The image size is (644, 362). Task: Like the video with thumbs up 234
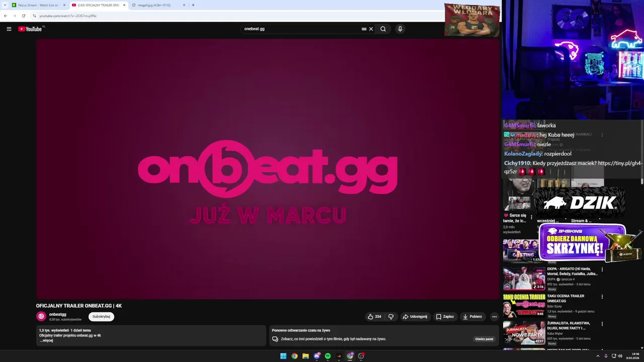pyautogui.click(x=374, y=317)
